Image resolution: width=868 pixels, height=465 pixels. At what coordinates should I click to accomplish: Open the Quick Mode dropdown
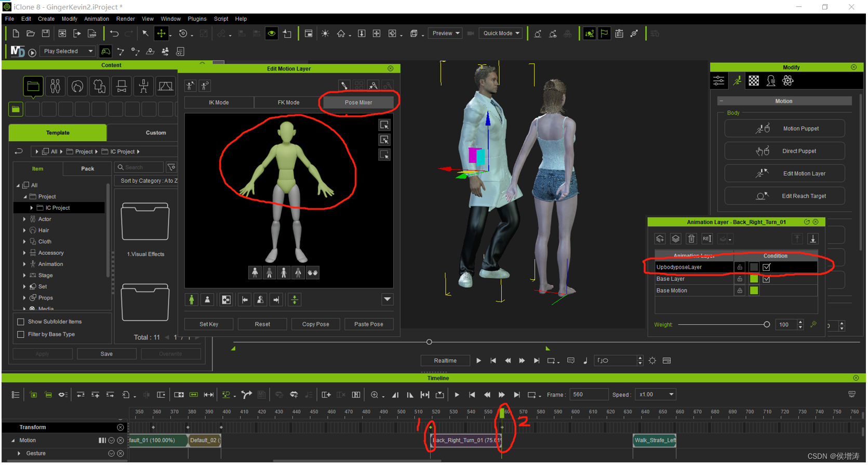point(501,34)
